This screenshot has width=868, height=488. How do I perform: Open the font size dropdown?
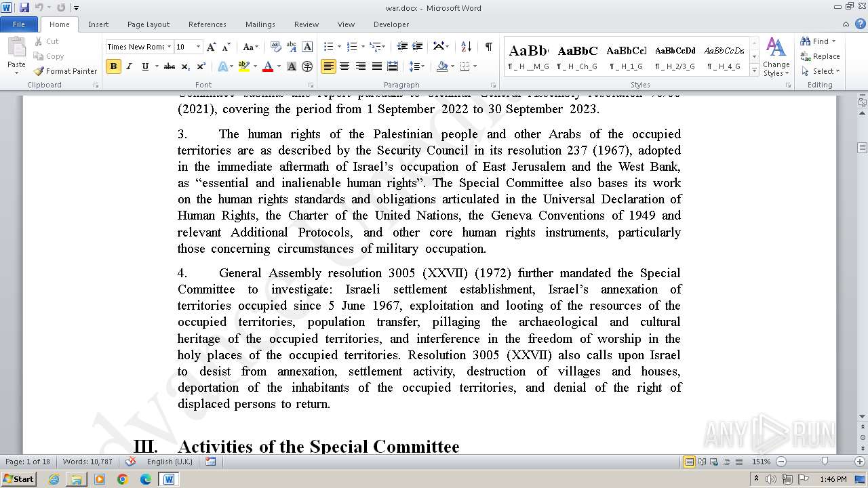click(x=198, y=47)
